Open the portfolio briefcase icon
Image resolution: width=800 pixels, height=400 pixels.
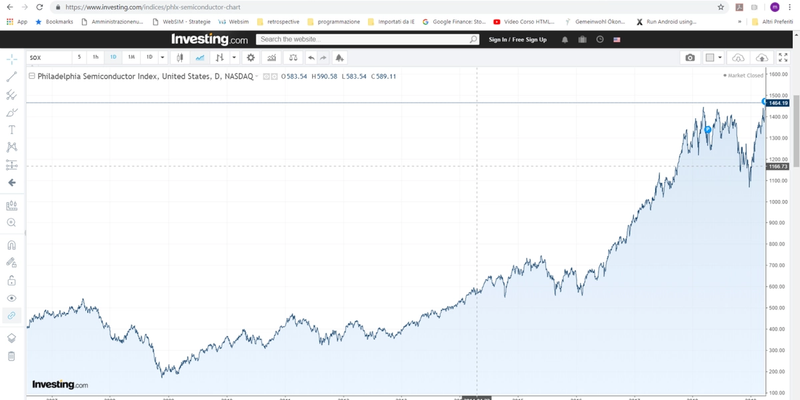582,39
